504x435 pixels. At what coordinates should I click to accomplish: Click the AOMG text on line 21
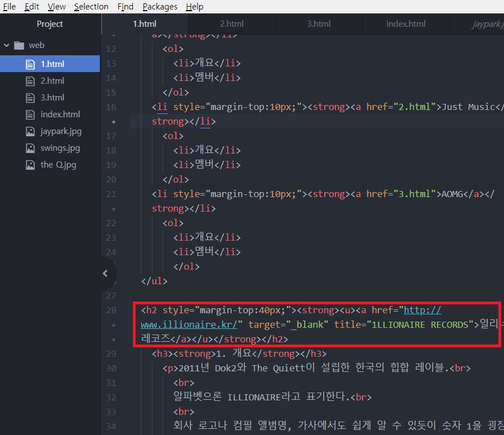(452, 194)
